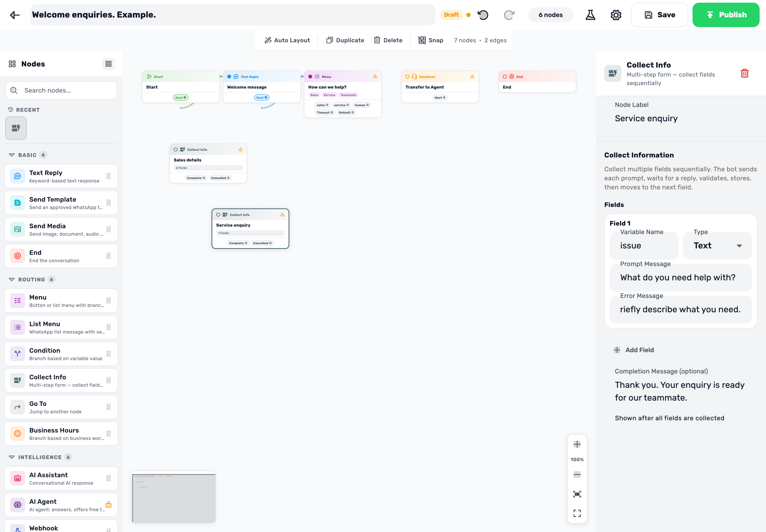Click Cancelled port on Sales details node
This screenshot has width=766, height=532.
tap(220, 178)
